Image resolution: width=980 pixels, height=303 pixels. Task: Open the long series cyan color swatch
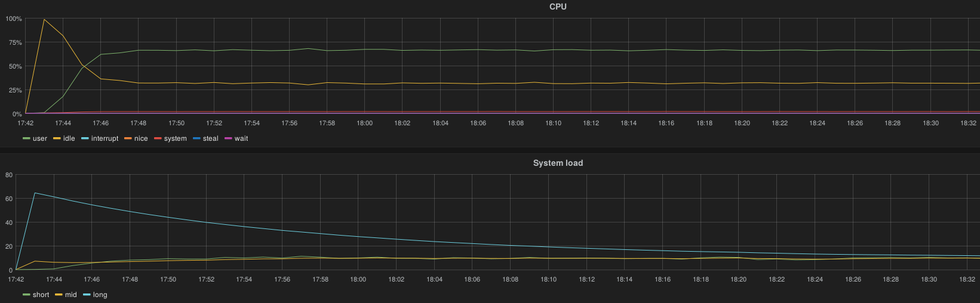coord(86,295)
